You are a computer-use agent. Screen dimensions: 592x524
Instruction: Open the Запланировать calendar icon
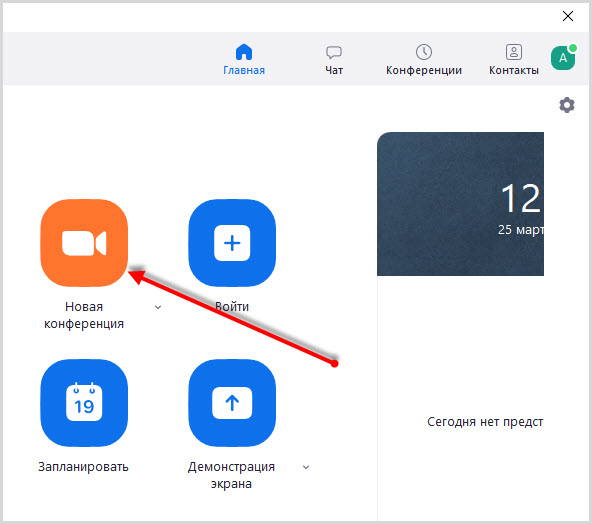tap(84, 403)
